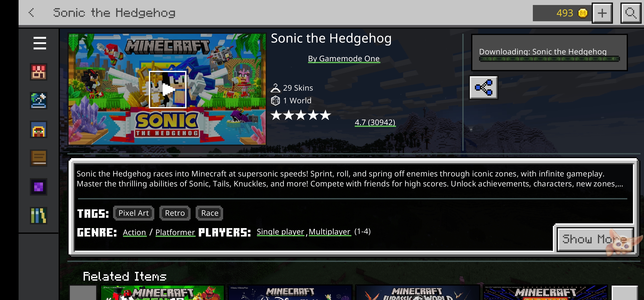Viewport: 644px width, 300px height.
Task: Open the skin face icon in sidebar
Action: [x=39, y=130]
